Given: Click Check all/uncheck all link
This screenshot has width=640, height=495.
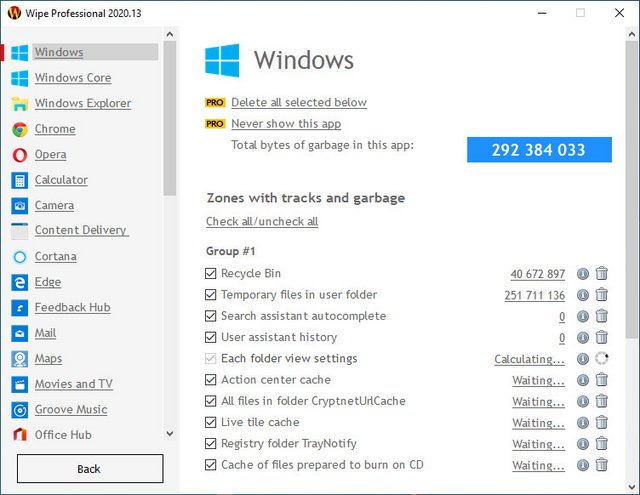Looking at the screenshot, I should [x=262, y=222].
